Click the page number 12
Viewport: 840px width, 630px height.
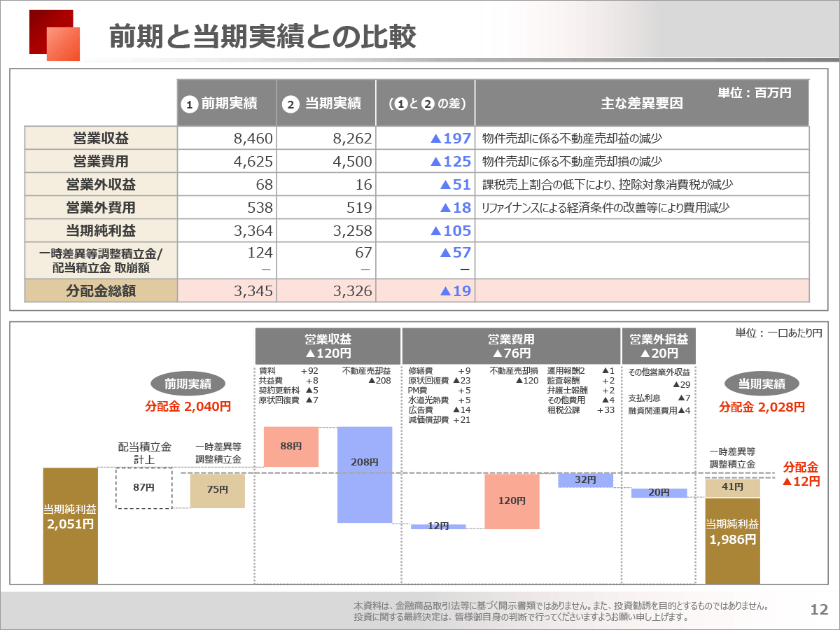[819, 610]
